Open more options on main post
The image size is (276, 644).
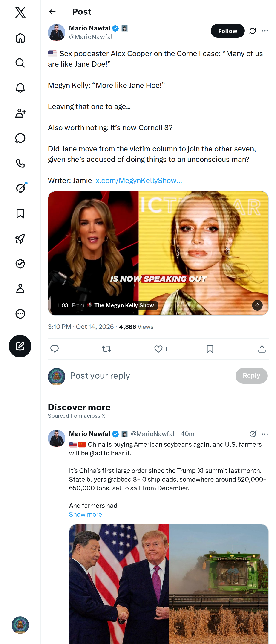(x=265, y=31)
